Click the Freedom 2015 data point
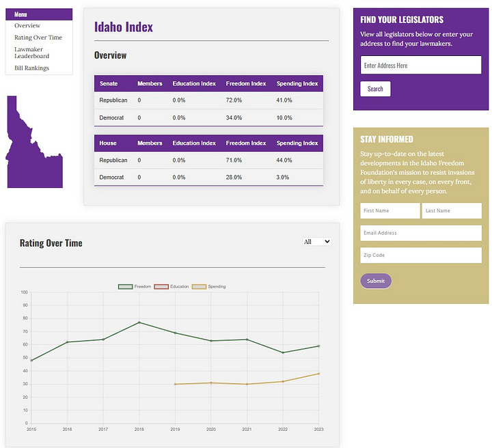492x448 pixels. pyautogui.click(x=31, y=361)
